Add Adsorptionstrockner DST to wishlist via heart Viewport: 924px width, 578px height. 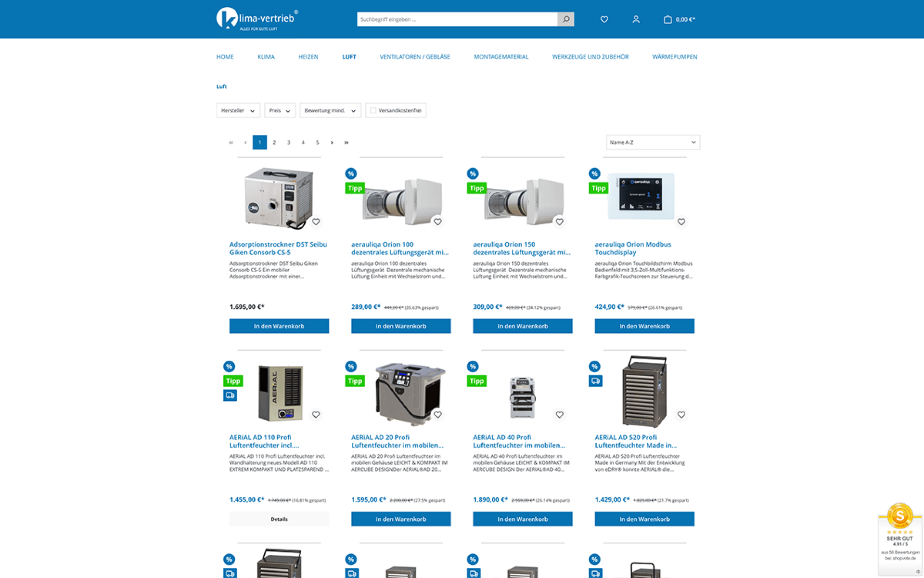pos(316,222)
